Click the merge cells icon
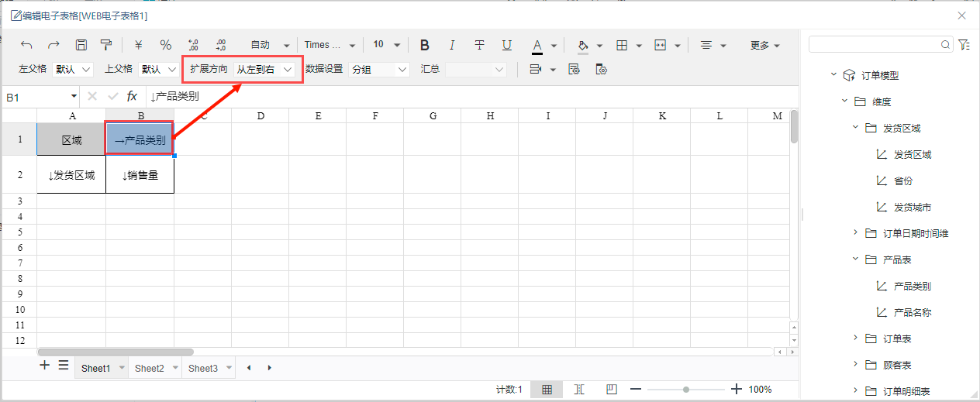The width and height of the screenshot is (980, 402). coord(661,45)
